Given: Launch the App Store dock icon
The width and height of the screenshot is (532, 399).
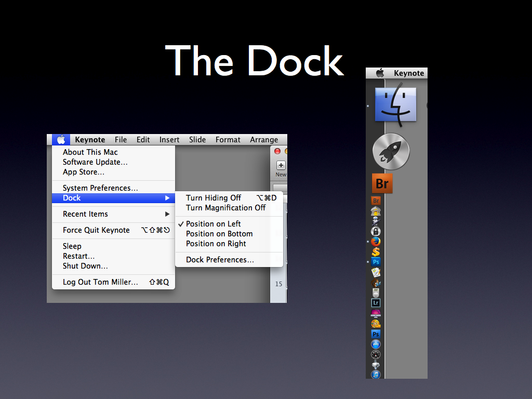Looking at the screenshot, I should tap(376, 344).
